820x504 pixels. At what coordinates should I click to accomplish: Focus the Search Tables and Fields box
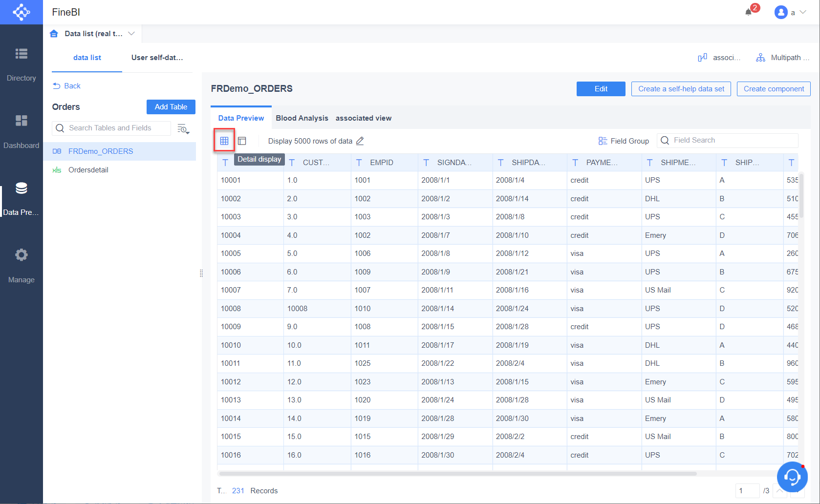111,128
